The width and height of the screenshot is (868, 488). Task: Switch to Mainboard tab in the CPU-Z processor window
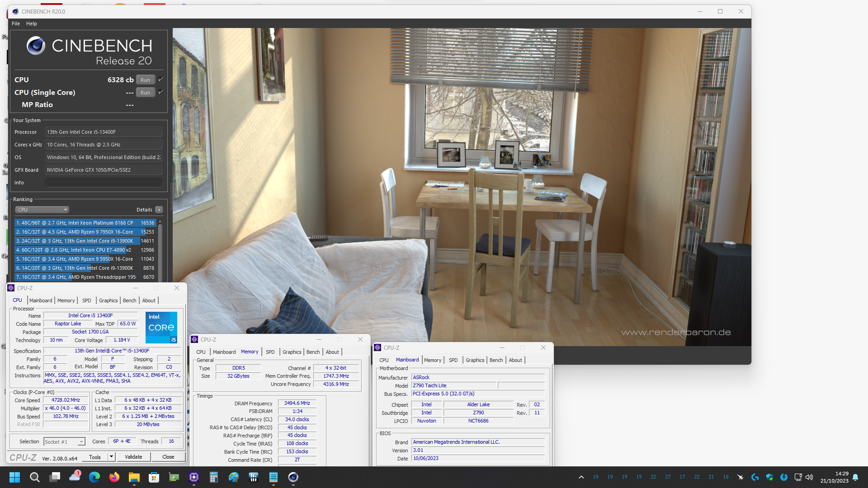[x=41, y=300]
